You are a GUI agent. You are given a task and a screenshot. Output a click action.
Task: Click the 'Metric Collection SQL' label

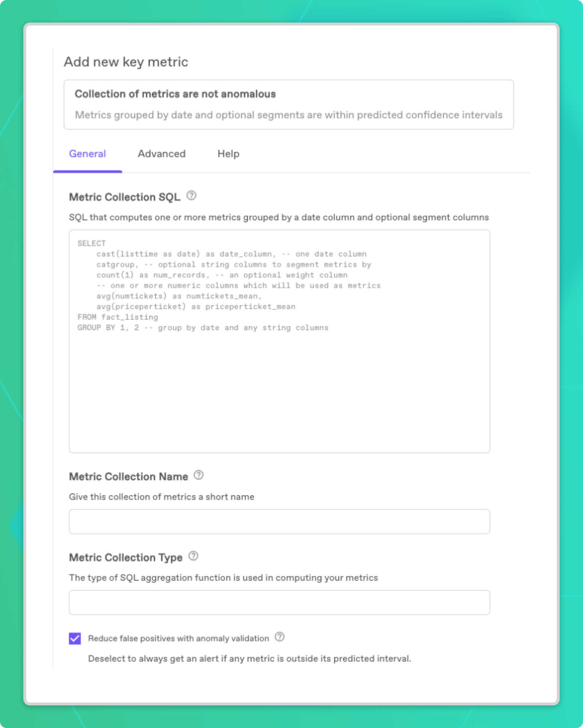point(124,197)
